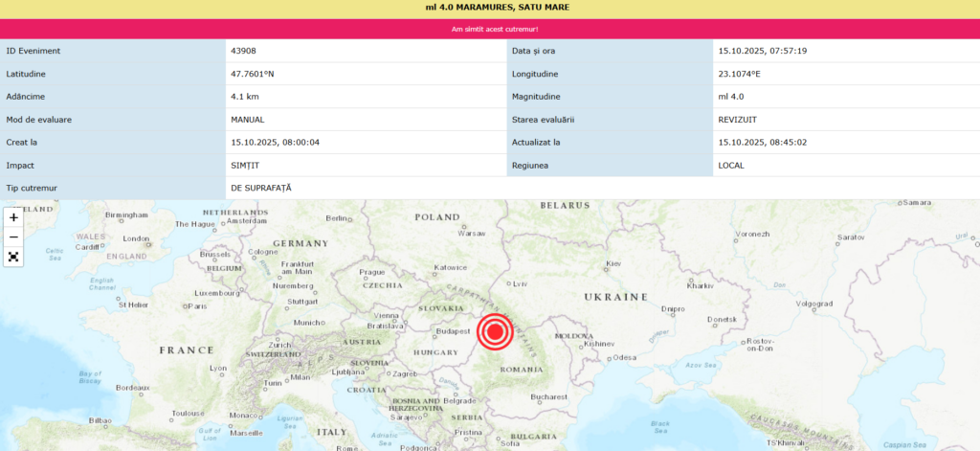Toggle fullscreen map view
This screenshot has height=451, width=980.
[x=13, y=257]
